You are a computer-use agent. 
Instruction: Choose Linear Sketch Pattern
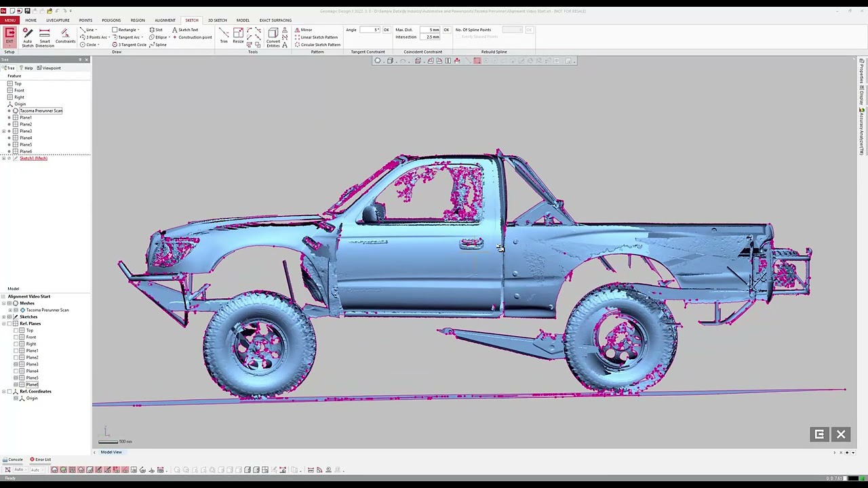tap(316, 37)
